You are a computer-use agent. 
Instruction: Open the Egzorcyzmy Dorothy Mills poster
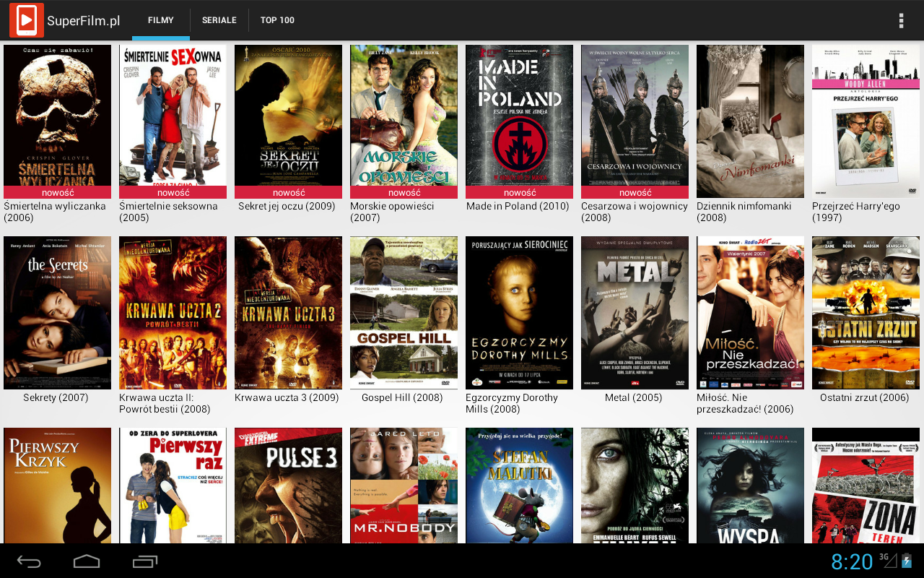pyautogui.click(x=520, y=313)
